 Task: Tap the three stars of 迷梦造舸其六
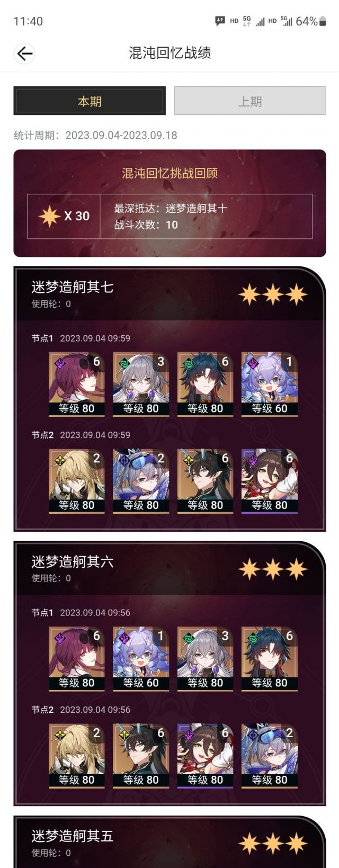pyautogui.click(x=273, y=569)
